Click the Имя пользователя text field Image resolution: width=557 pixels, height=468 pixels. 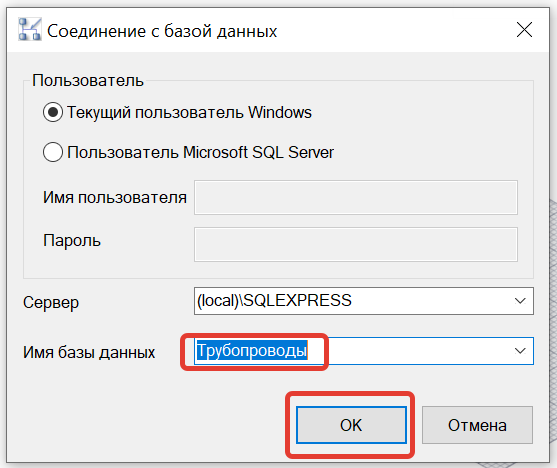coord(356,198)
